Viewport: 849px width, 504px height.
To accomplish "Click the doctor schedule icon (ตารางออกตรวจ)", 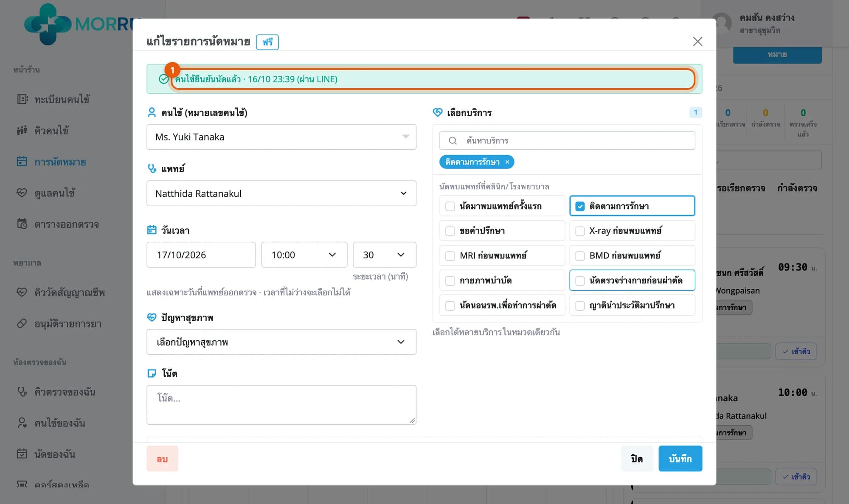I will 22,224.
